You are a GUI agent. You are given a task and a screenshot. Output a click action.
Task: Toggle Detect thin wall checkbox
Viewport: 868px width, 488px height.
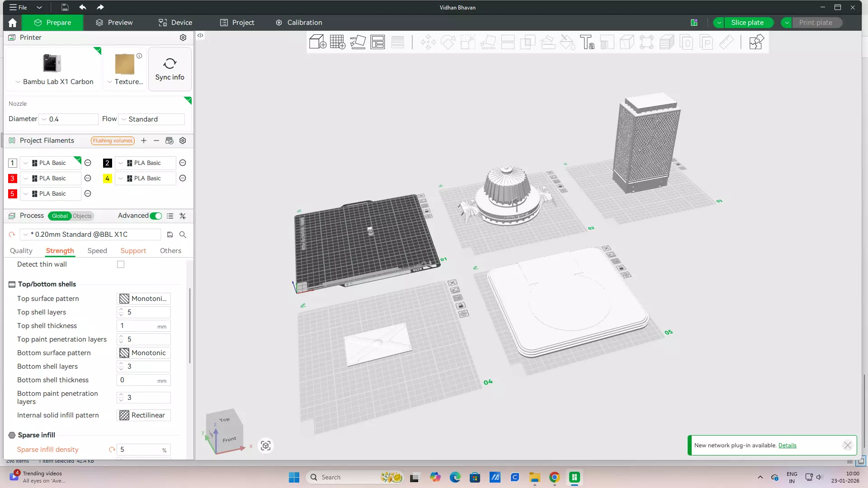coord(121,264)
